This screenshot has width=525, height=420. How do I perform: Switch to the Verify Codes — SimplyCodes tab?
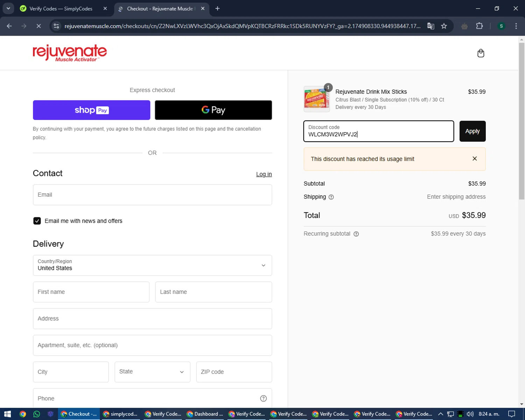pyautogui.click(x=61, y=8)
